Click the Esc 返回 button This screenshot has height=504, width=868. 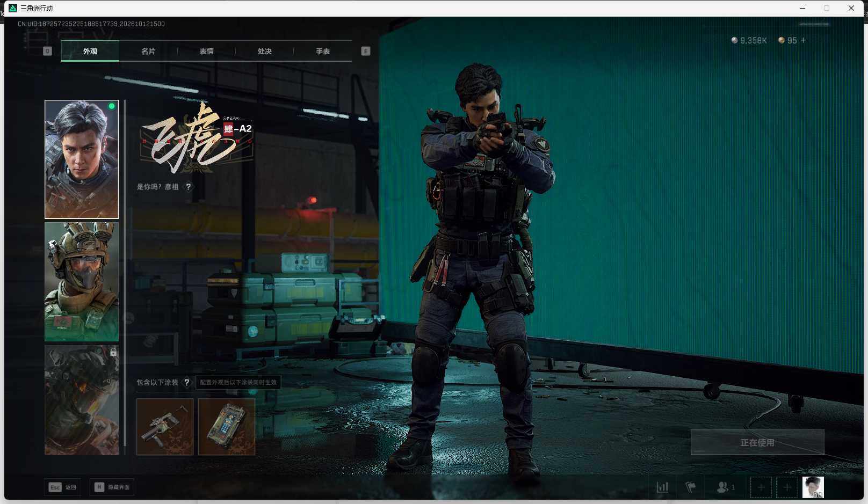(x=63, y=487)
